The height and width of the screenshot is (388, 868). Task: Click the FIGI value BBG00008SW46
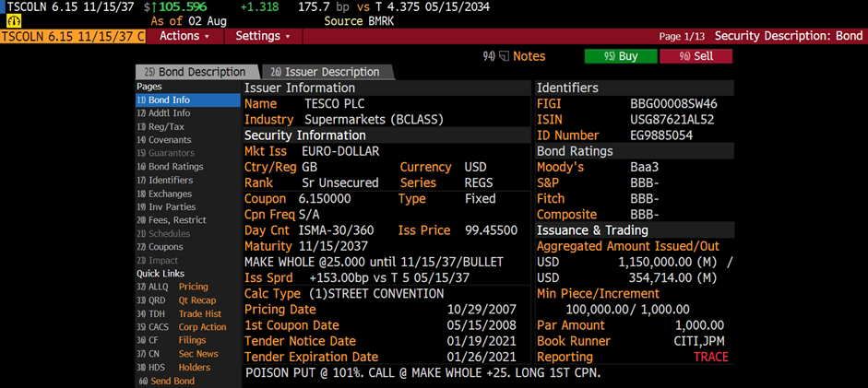pyautogui.click(x=674, y=103)
